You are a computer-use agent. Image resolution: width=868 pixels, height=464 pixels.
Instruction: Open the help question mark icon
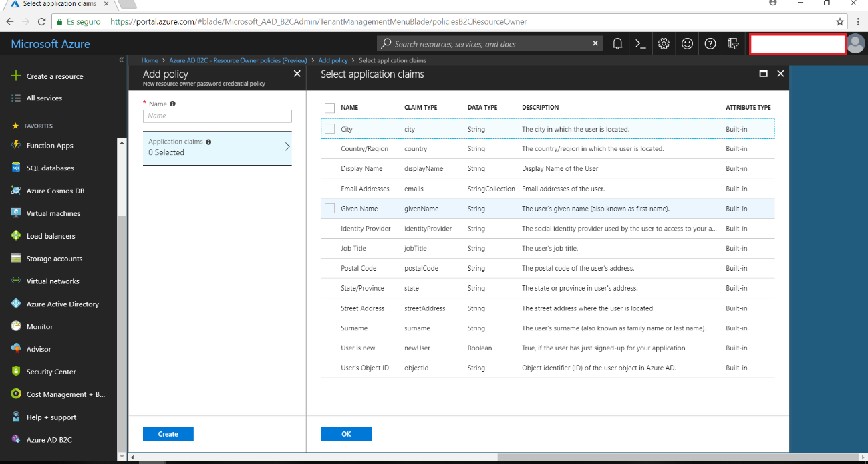pyautogui.click(x=710, y=44)
